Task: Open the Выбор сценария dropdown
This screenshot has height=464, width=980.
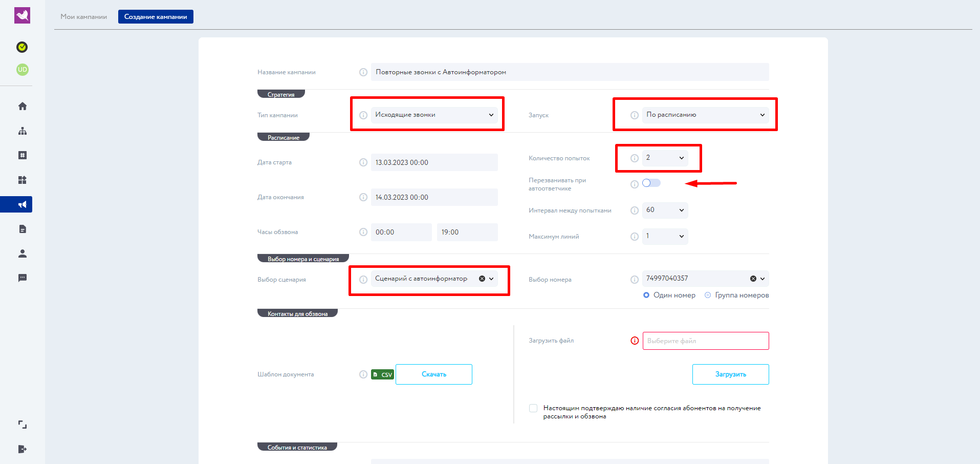Action: 434,279
